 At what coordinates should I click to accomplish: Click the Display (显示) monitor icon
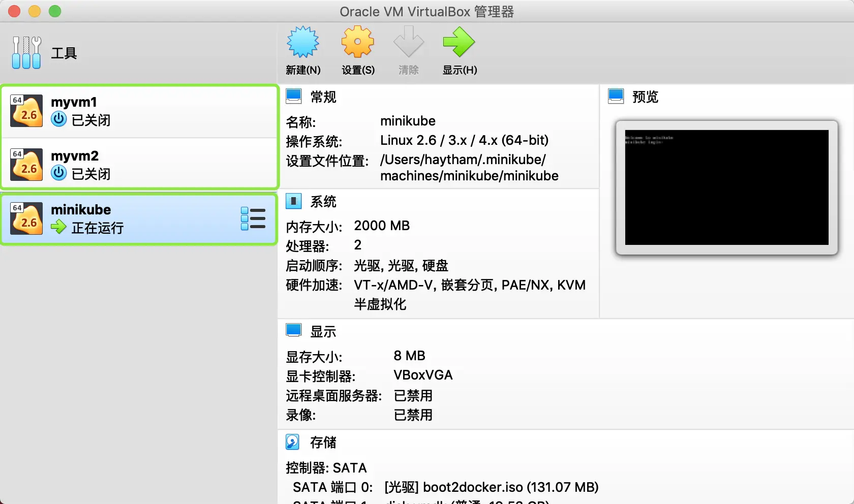(294, 331)
